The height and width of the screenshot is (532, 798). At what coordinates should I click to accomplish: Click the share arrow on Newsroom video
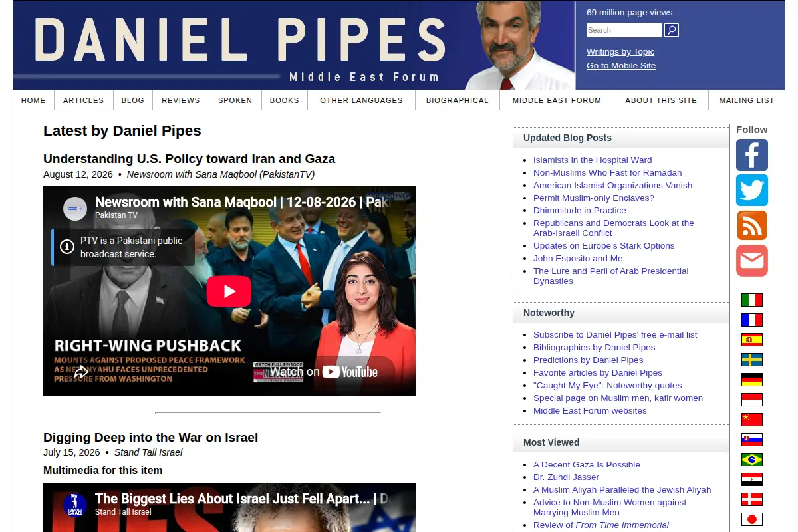pyautogui.click(x=81, y=372)
